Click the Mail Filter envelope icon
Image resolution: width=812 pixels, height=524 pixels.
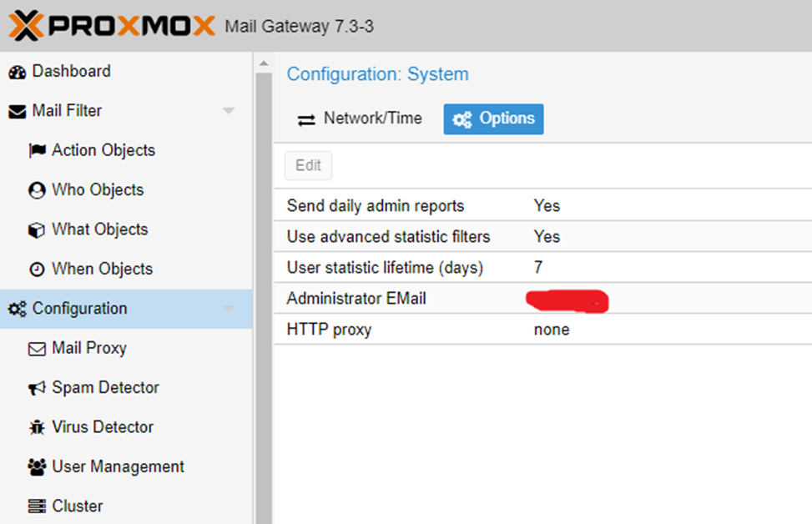coord(17,111)
